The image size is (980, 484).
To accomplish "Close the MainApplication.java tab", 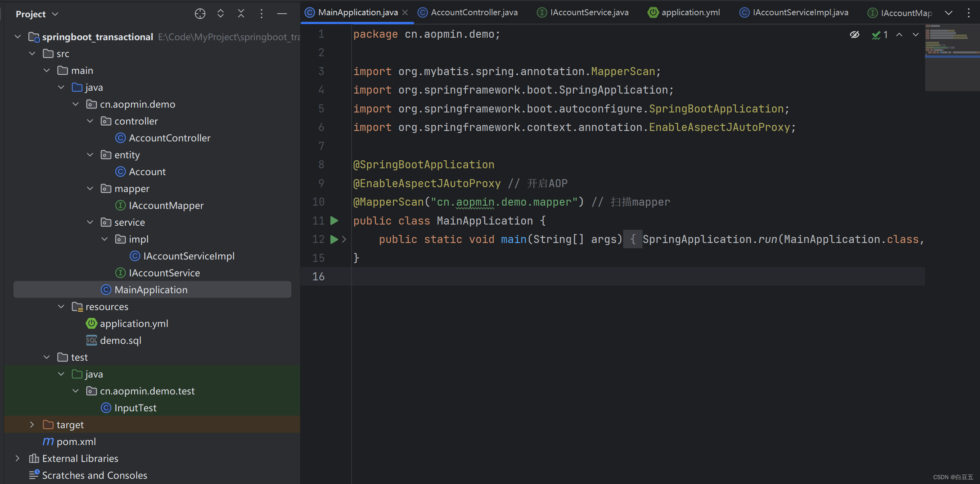I will (405, 12).
